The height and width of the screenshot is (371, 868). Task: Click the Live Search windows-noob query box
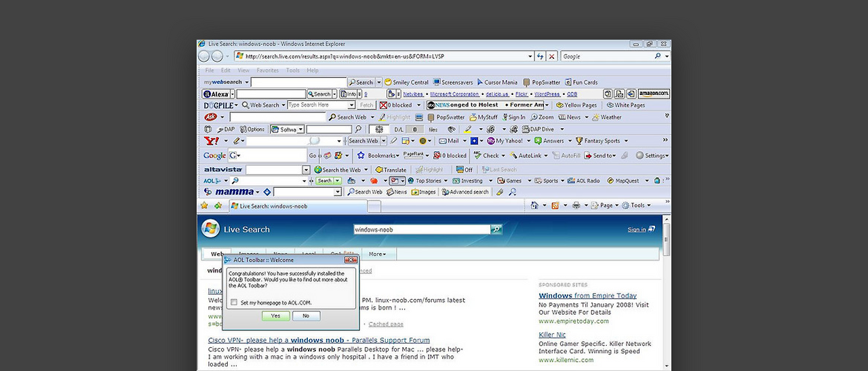click(x=422, y=229)
